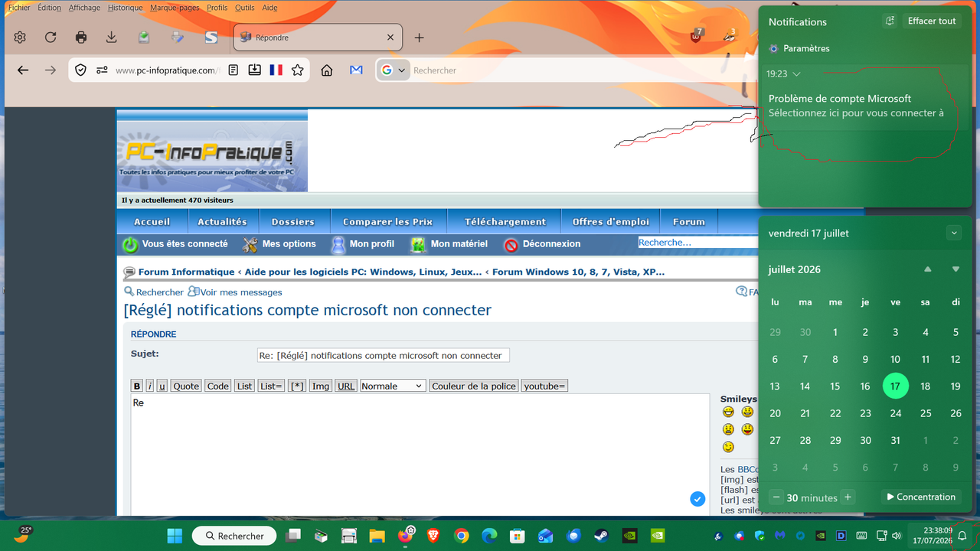Toggle underline BBCode formatting button
This screenshot has width=980, height=551.
click(x=162, y=386)
